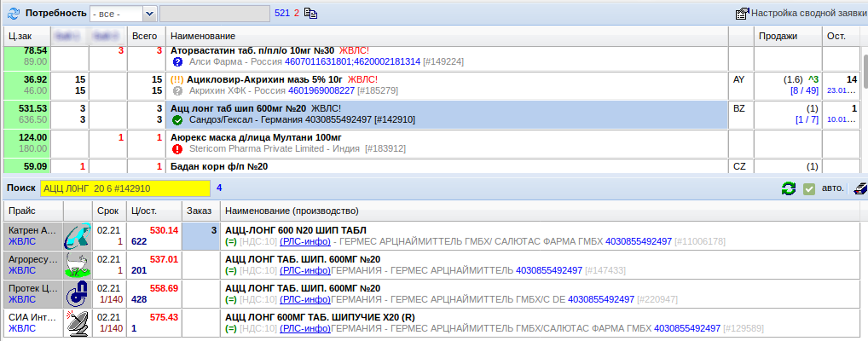Open РЛС-инфо link in АЦЦ-ЛОНГ 600 N20 row
Screen dimensions: 868x341
(305, 241)
